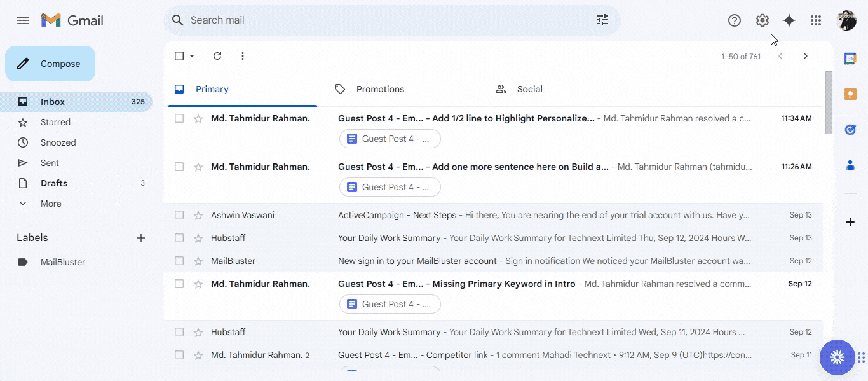868x381 pixels.
Task: Open advanced search options filter
Action: pyautogui.click(x=602, y=20)
